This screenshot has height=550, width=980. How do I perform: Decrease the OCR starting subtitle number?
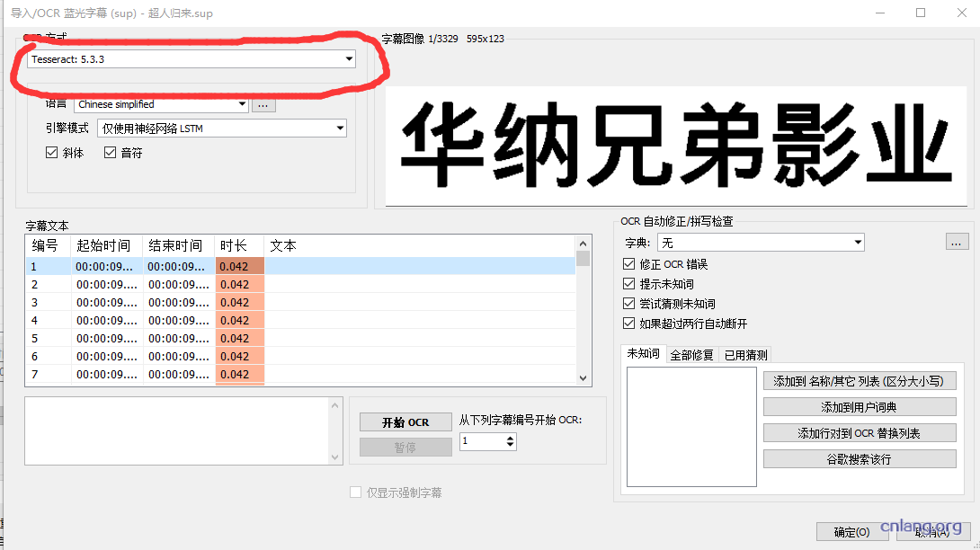[x=511, y=445]
